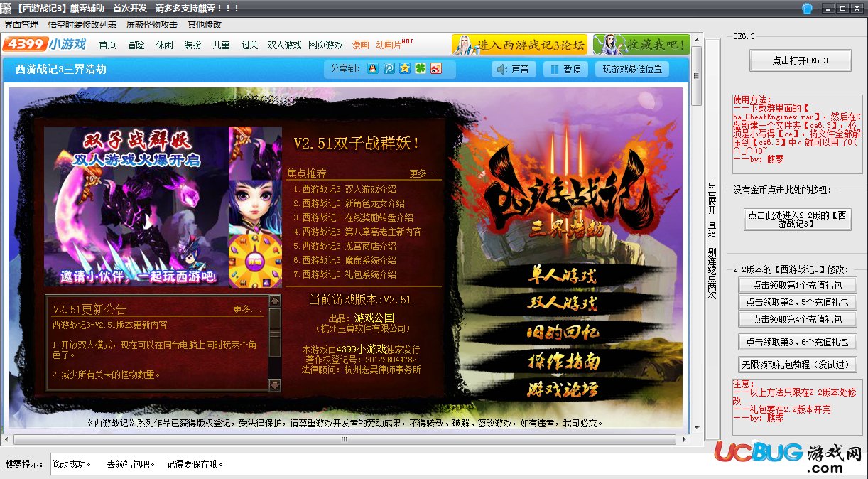The height and width of the screenshot is (479, 868).
Task: Click the blue skin icon in title bar
Action: point(807,9)
